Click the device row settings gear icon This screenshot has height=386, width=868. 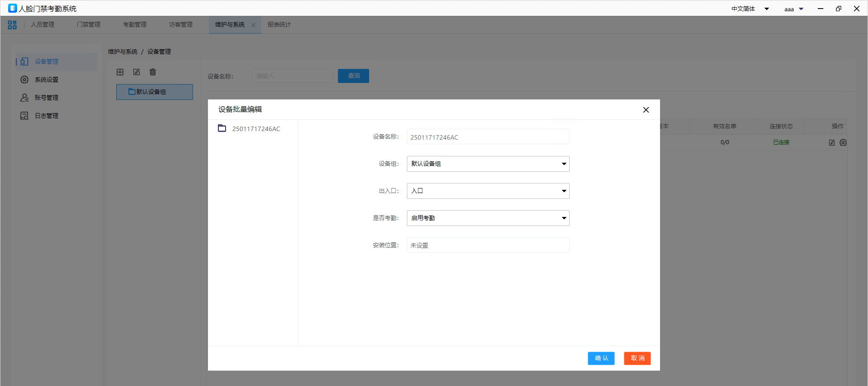[843, 143]
